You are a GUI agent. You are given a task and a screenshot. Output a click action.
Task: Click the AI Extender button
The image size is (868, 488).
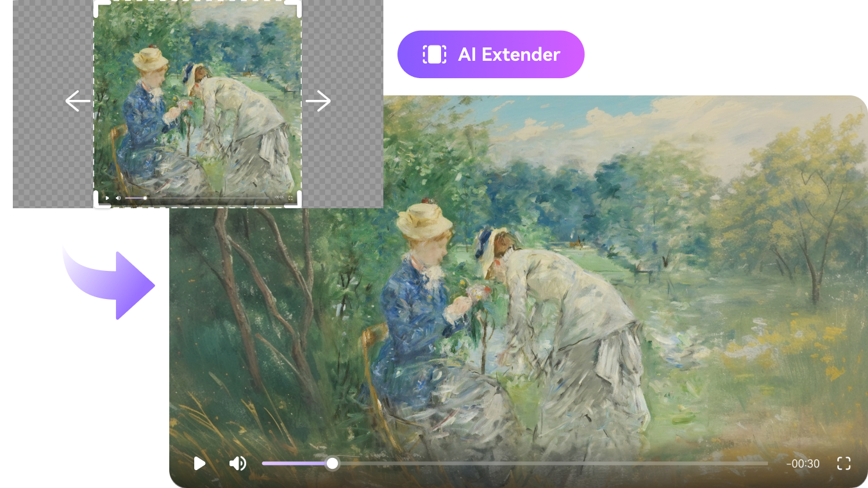[491, 54]
